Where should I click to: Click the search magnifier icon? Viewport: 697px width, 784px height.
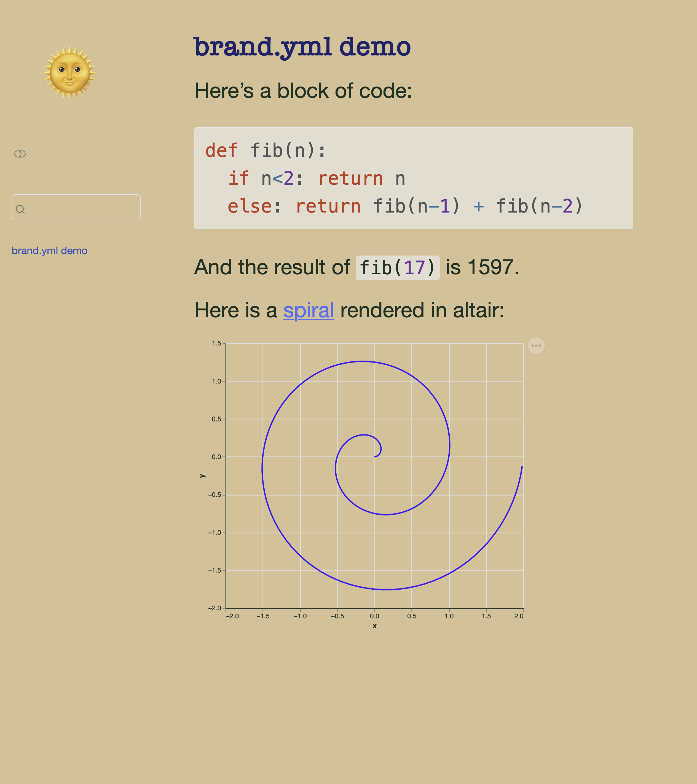click(20, 209)
